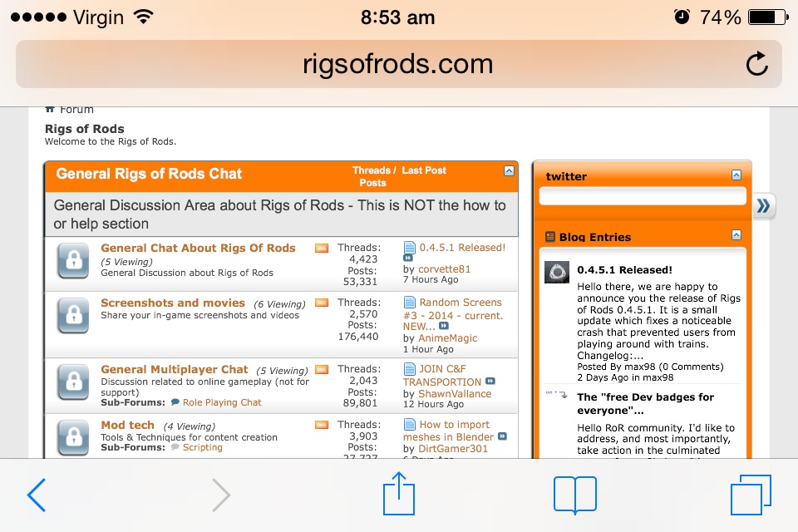Viewport: 798px width, 532px height.
Task: Reload the page with the refresh icon
Action: coord(756,64)
